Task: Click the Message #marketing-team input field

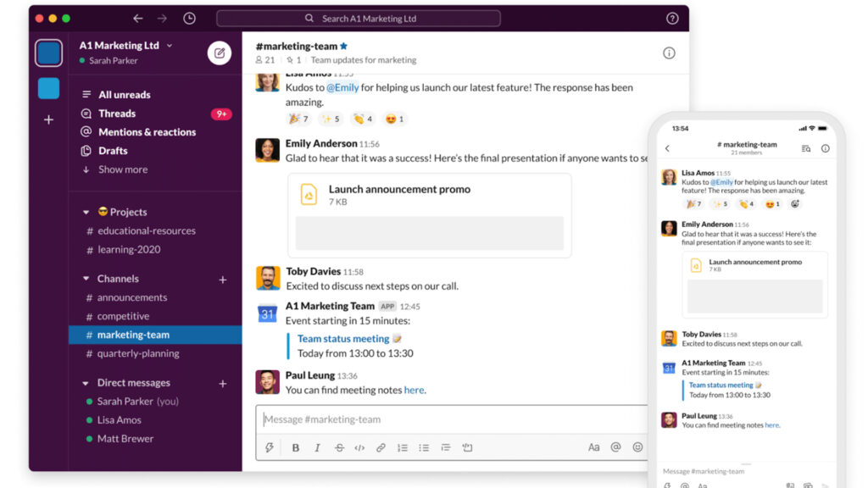Action: 449,419
